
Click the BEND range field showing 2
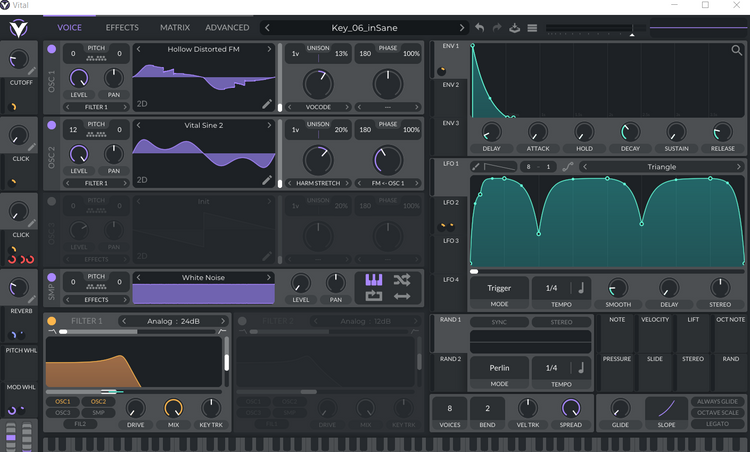pos(487,408)
